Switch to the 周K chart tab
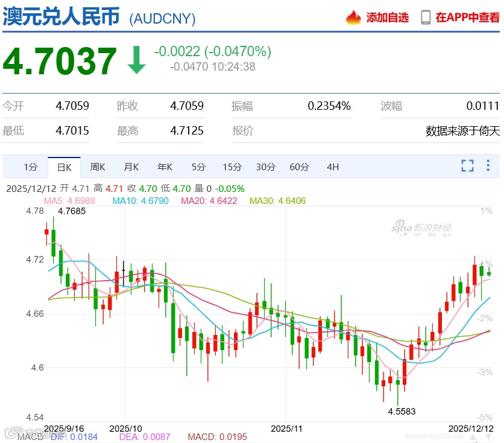 98,167
